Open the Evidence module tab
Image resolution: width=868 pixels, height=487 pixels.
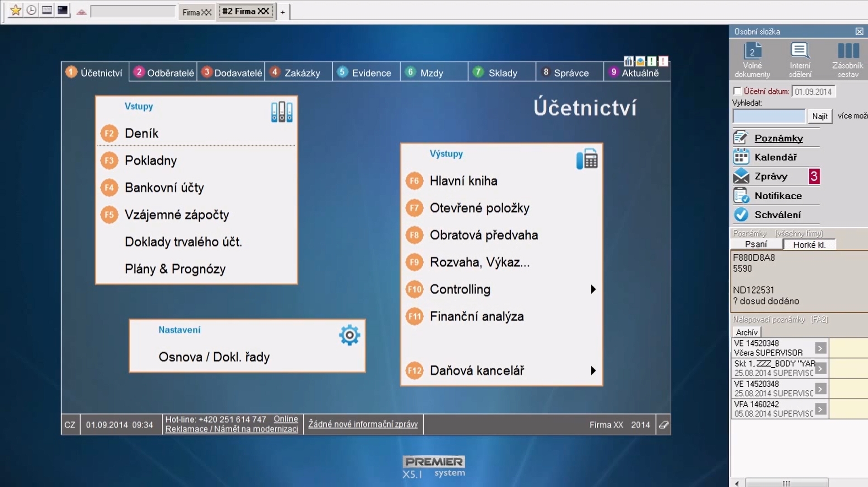tap(367, 73)
